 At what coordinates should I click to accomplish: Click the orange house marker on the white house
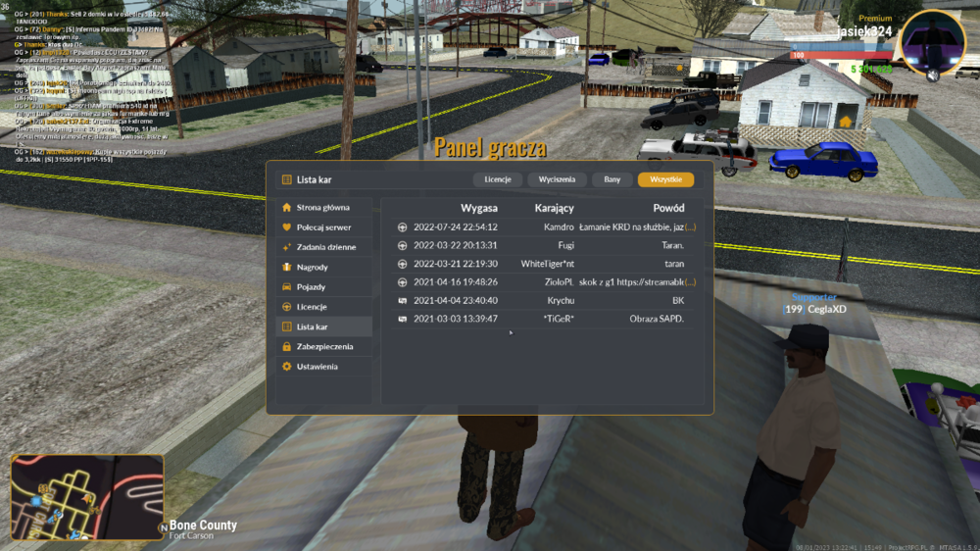pyautogui.click(x=846, y=122)
